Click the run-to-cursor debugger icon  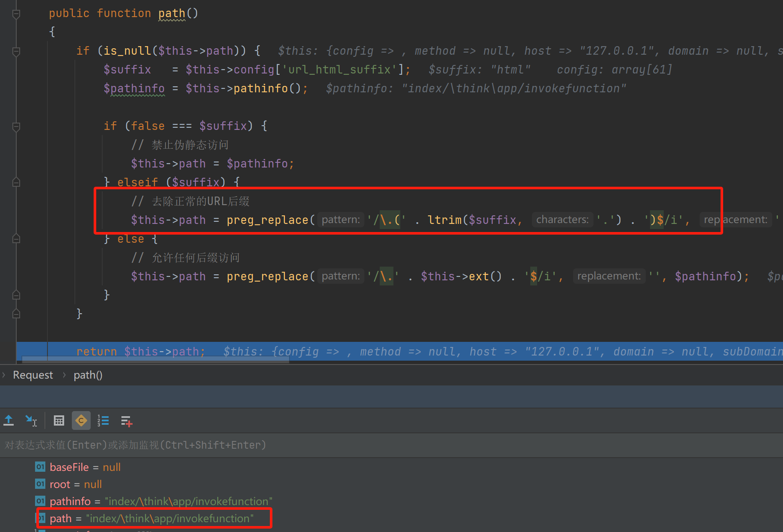pos(31,421)
